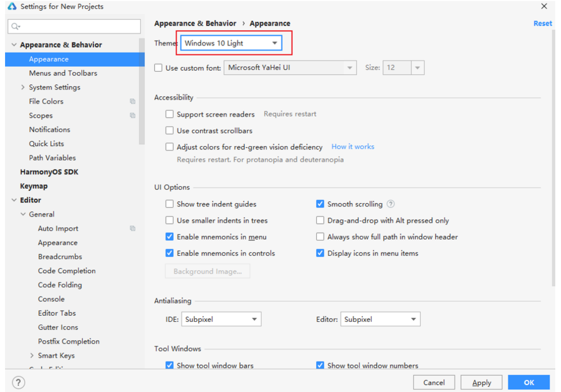The width and height of the screenshot is (561, 392).
Task: Click the settings search field
Action: tap(74, 26)
